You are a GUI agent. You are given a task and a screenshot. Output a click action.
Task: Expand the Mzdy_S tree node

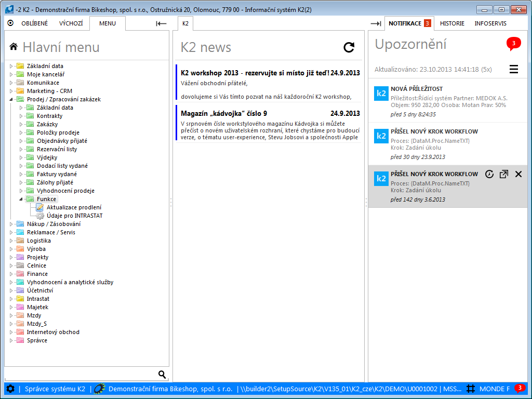[x=11, y=324]
